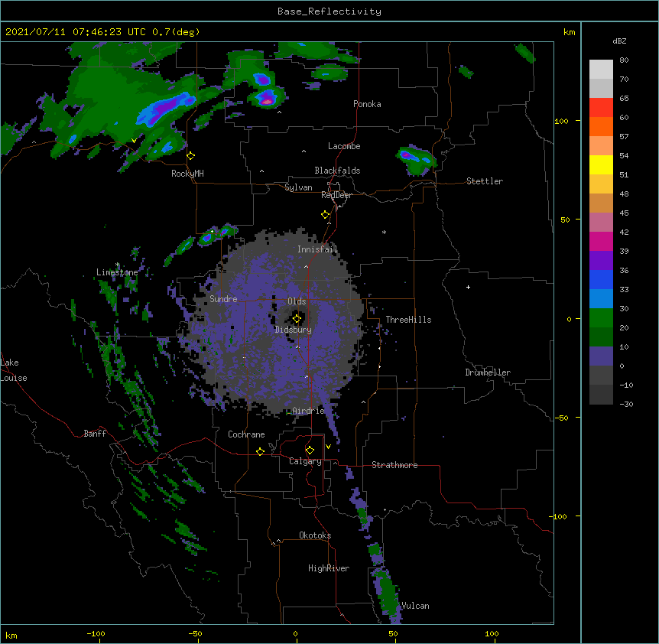Click the Drumheller city label

[x=488, y=372]
